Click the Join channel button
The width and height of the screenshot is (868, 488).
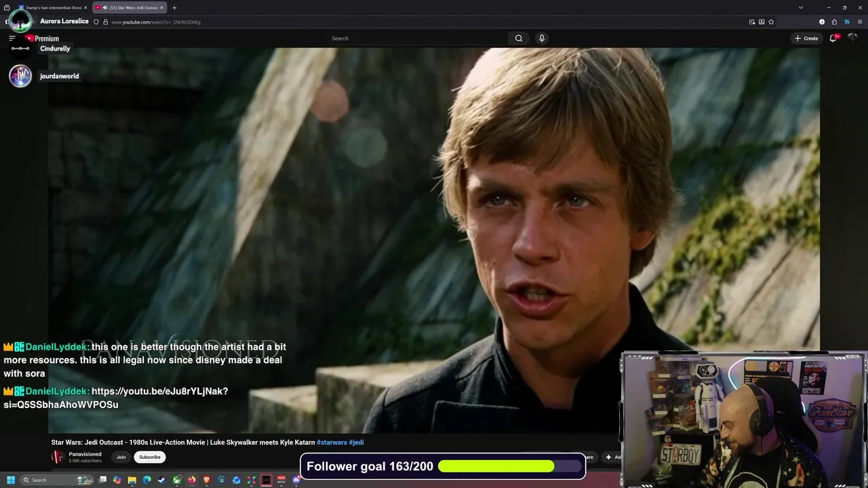click(121, 457)
